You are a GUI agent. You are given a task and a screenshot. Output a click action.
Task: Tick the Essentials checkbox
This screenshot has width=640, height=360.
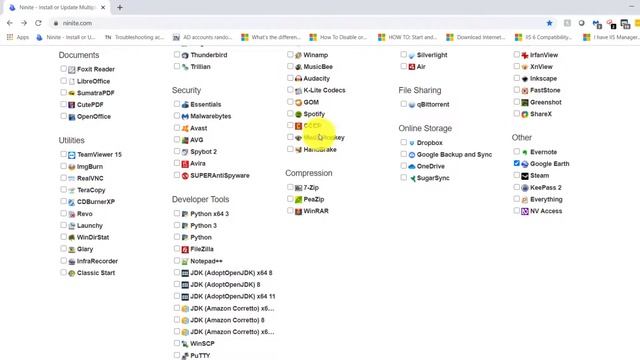[x=177, y=104]
